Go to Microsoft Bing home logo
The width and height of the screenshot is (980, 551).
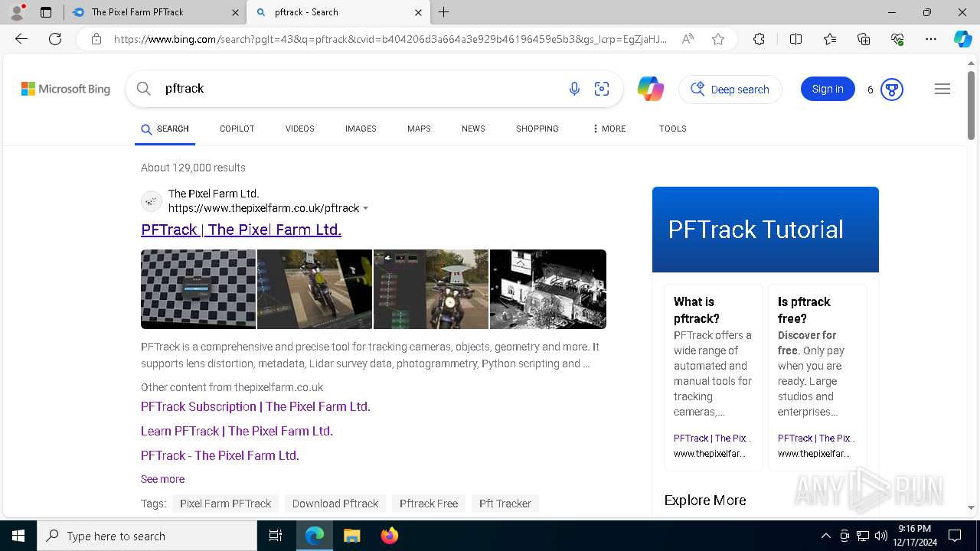tap(66, 89)
